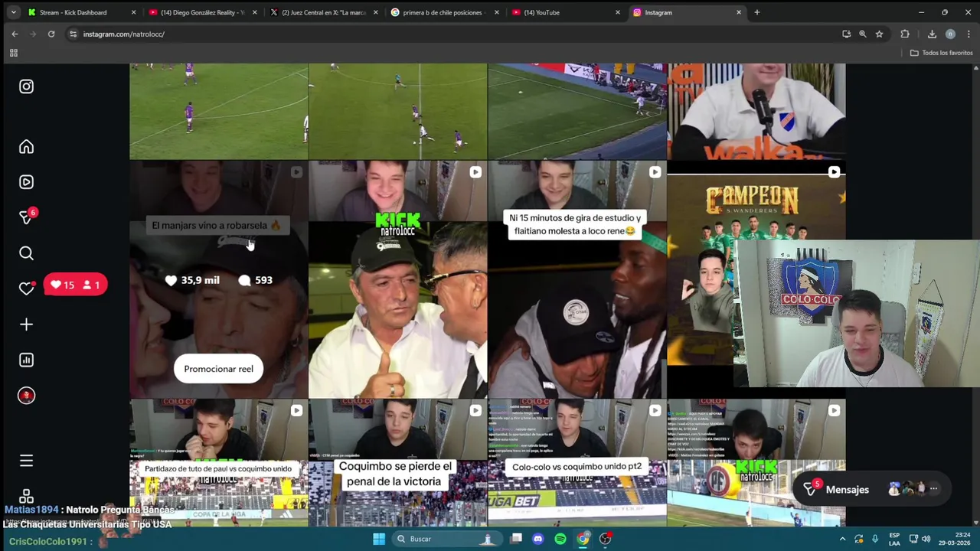Open Todos los favoritos folder
980x551 pixels.
click(941, 53)
